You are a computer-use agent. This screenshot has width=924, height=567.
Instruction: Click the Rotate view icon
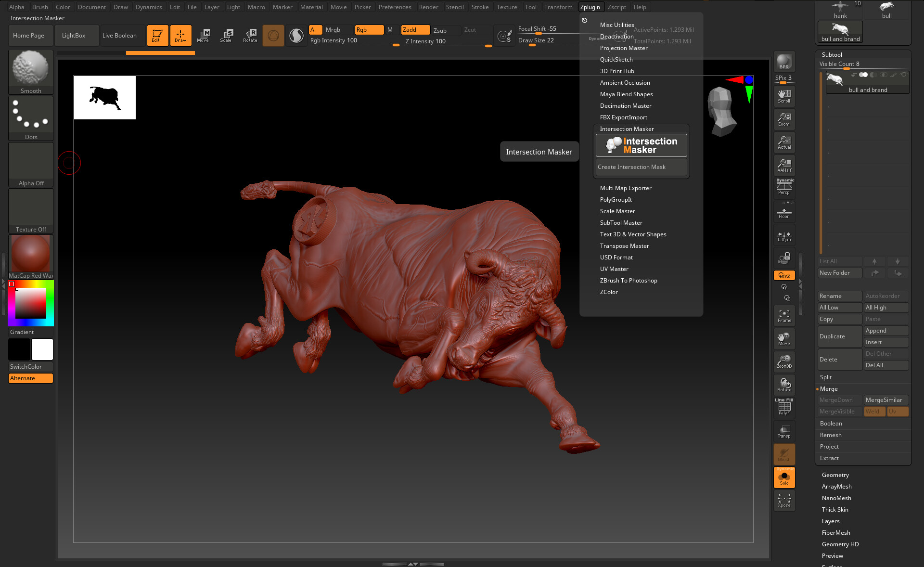[784, 385]
